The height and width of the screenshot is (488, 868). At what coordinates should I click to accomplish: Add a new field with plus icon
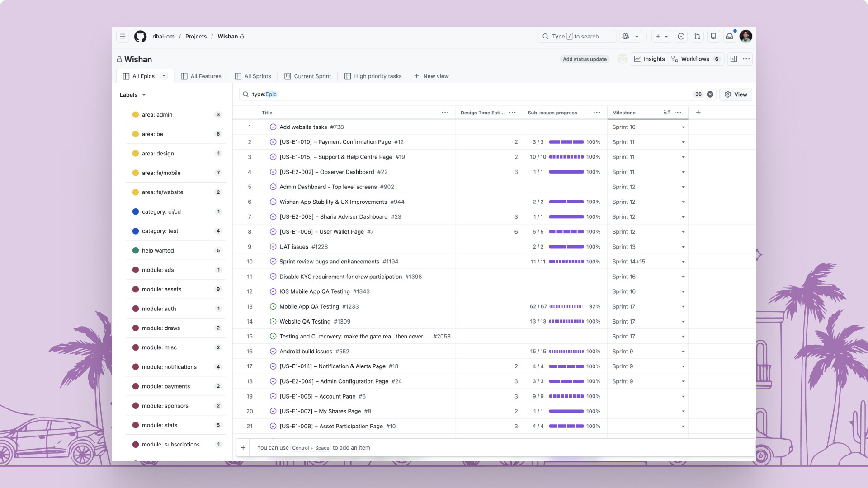[x=698, y=112]
